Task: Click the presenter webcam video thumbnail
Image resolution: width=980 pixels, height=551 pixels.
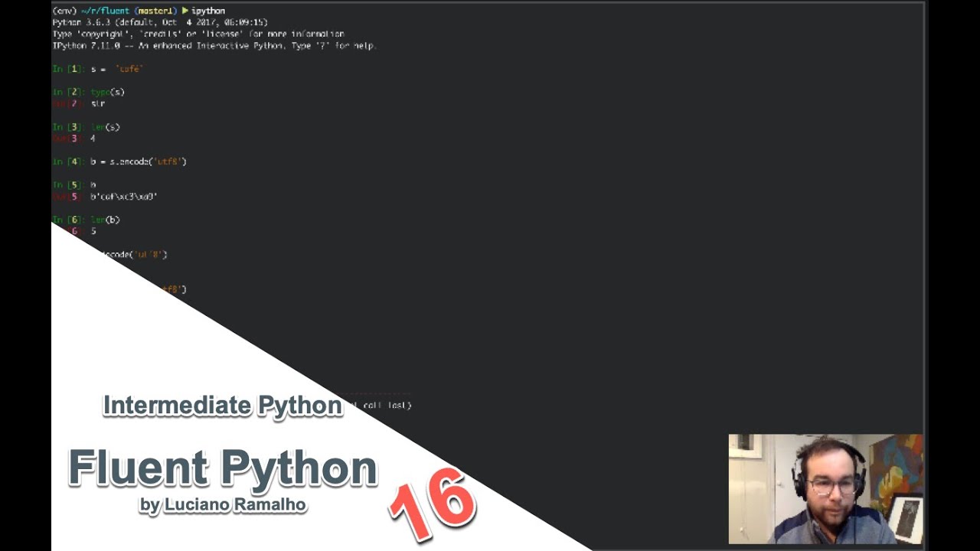Action: click(825, 489)
